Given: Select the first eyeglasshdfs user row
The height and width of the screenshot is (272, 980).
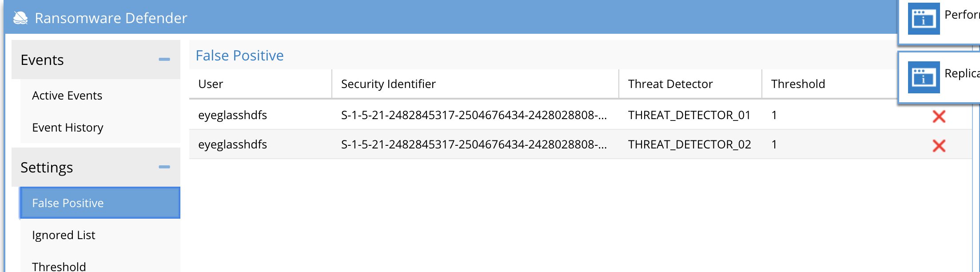Looking at the screenshot, I should pyautogui.click(x=232, y=115).
